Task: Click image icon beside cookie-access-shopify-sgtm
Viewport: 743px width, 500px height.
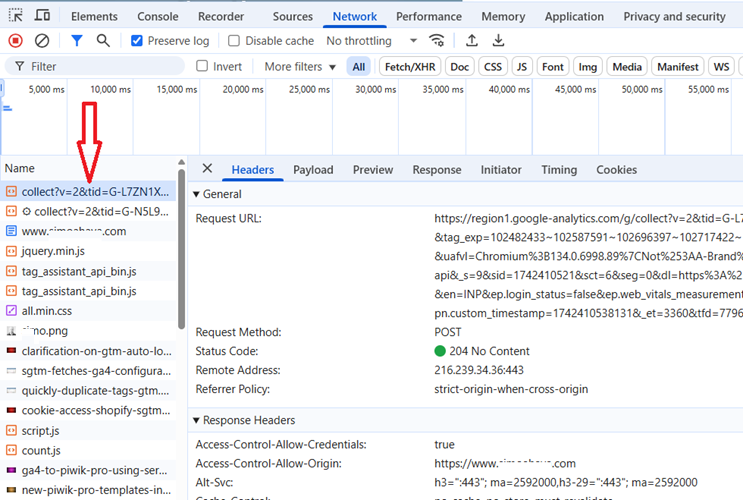Action: [x=11, y=410]
